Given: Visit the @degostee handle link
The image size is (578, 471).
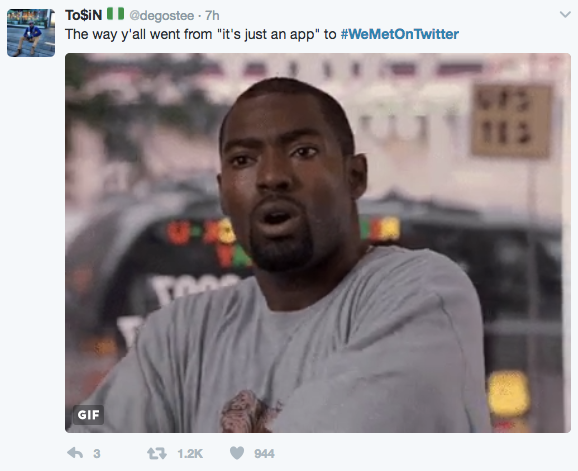Looking at the screenshot, I should (x=161, y=16).
